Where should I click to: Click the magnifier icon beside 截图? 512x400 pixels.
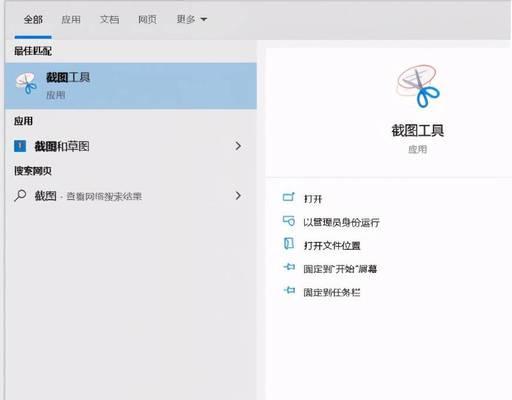[x=20, y=195]
